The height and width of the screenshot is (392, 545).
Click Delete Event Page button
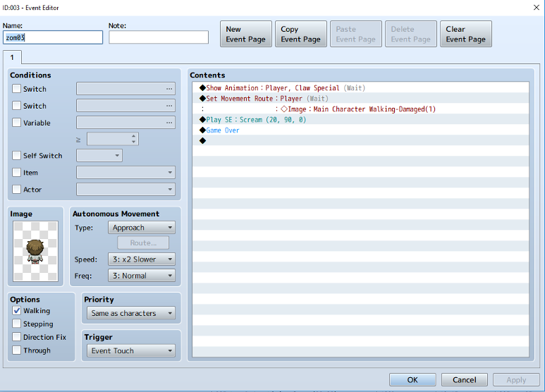click(411, 34)
